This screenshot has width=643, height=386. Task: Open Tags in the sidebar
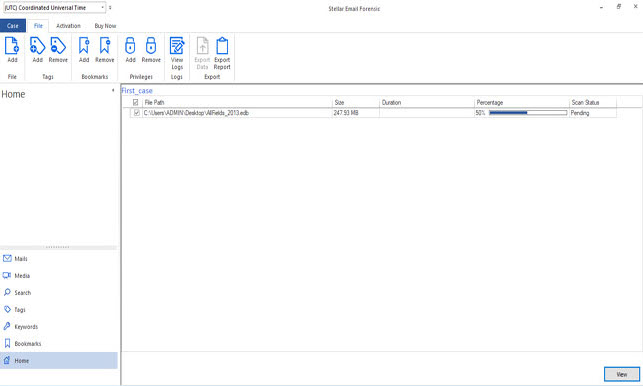click(59, 310)
